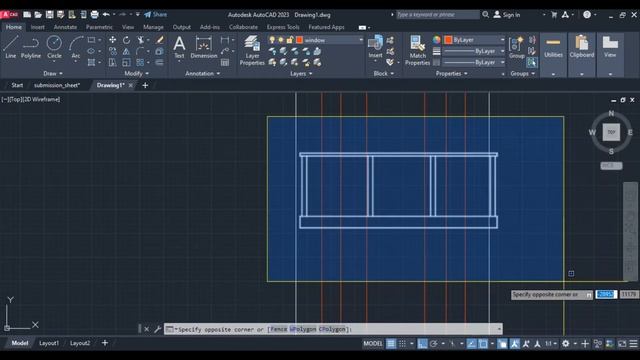This screenshot has width=640, height=360.
Task: Click the Table annotation icon
Action: [x=225, y=62]
